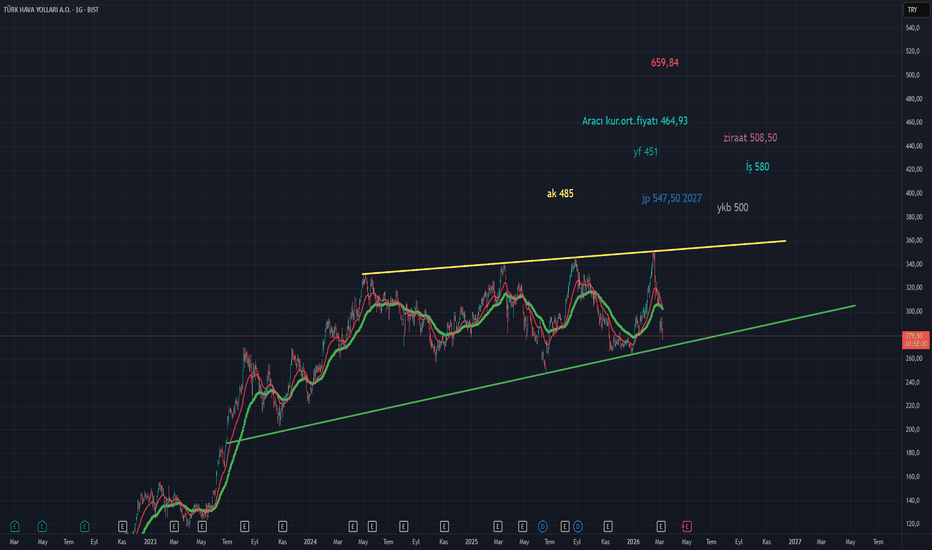
Task: Select E earnings marker above Kas 2025
Action: pyautogui.click(x=607, y=526)
